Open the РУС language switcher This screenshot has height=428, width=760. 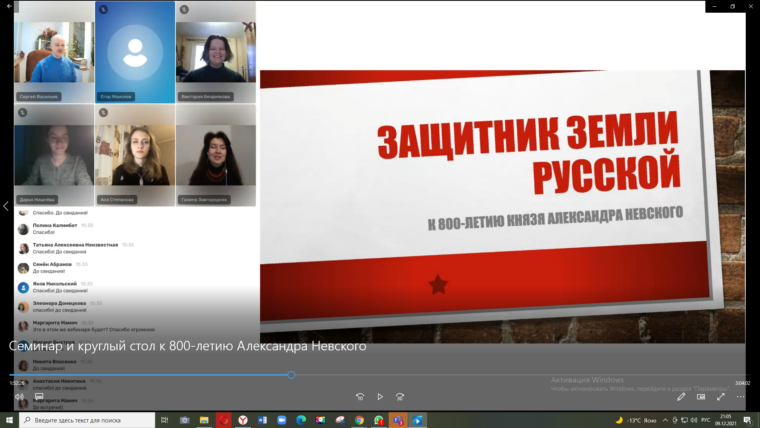click(706, 420)
